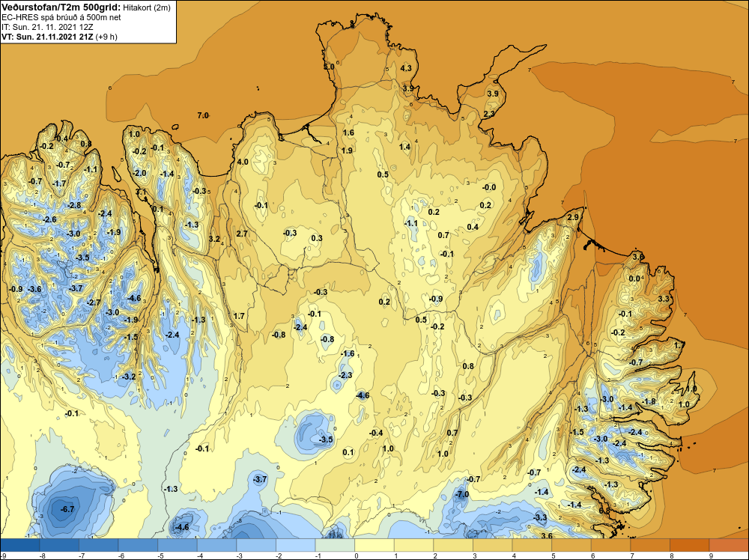Click the initial time line 'IT: Sun. 21. 11. 2021 12Z'
The width and height of the screenshot is (749, 560).
pos(48,27)
